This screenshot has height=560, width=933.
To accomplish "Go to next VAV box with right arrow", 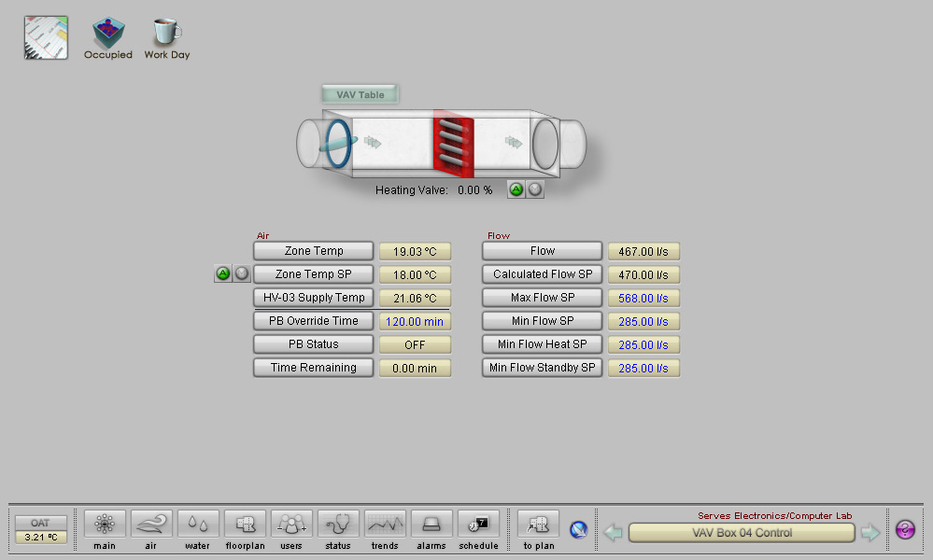I will click(869, 533).
